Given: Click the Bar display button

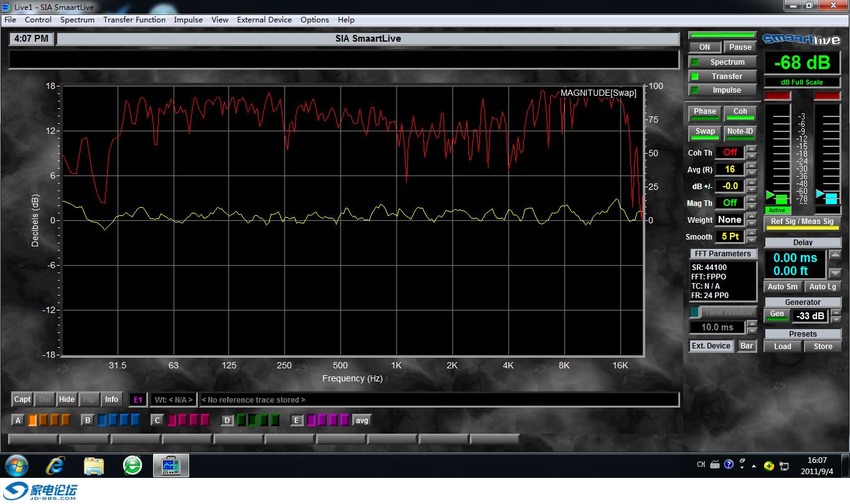Looking at the screenshot, I should click(747, 346).
